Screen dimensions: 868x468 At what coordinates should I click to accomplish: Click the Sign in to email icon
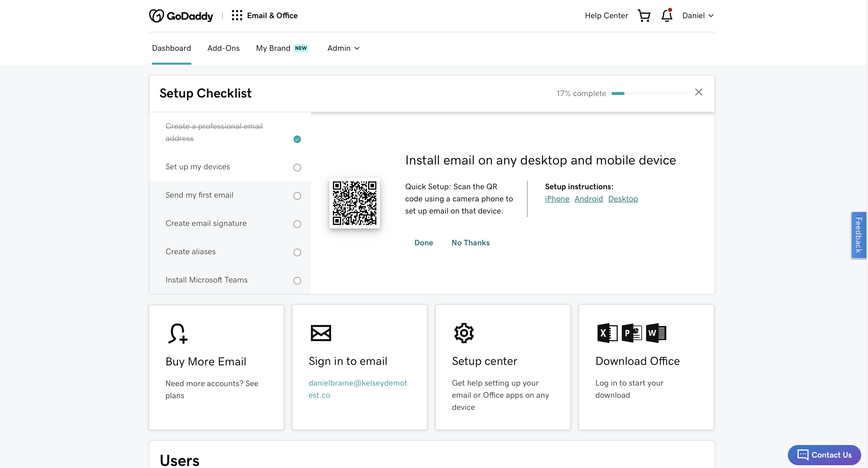[x=321, y=333]
